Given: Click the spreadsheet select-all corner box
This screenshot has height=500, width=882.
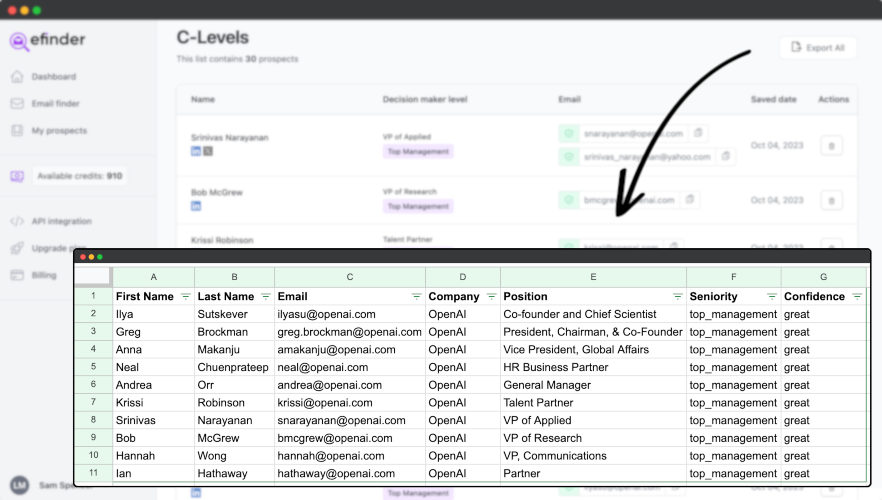Looking at the screenshot, I should tap(93, 276).
